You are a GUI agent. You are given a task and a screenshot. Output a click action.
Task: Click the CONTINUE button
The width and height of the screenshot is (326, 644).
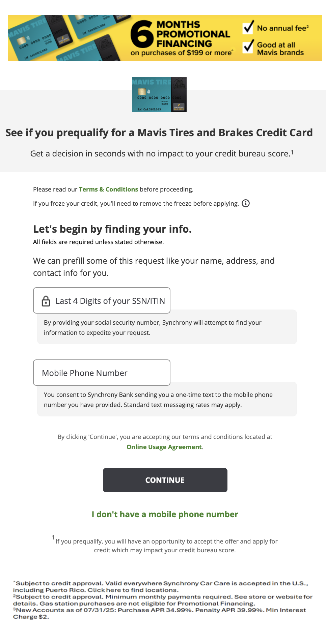click(165, 480)
